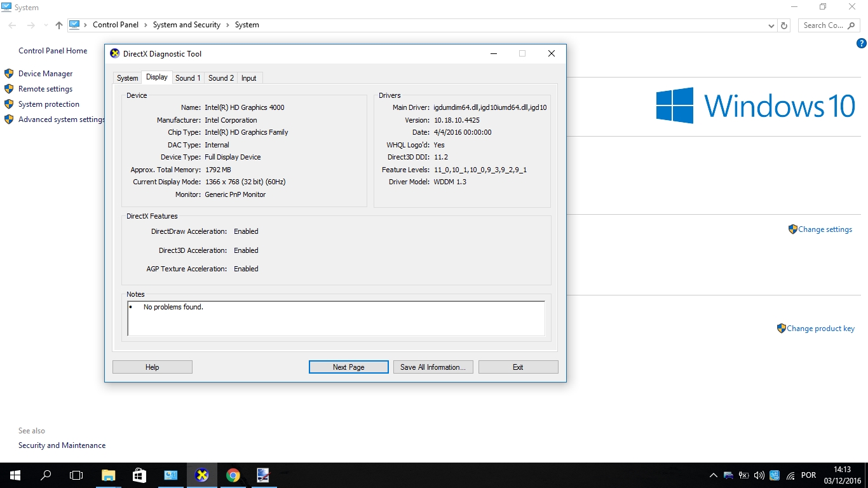Expand the address bar history dropdown
Viewport: 868px width, 488px height.
pyautogui.click(x=771, y=25)
